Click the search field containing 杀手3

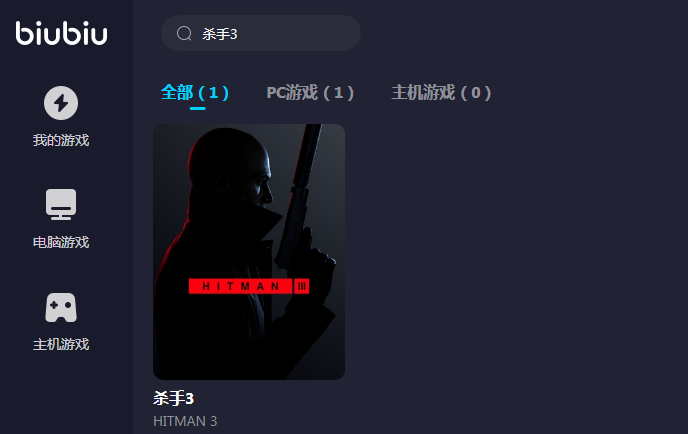261,33
